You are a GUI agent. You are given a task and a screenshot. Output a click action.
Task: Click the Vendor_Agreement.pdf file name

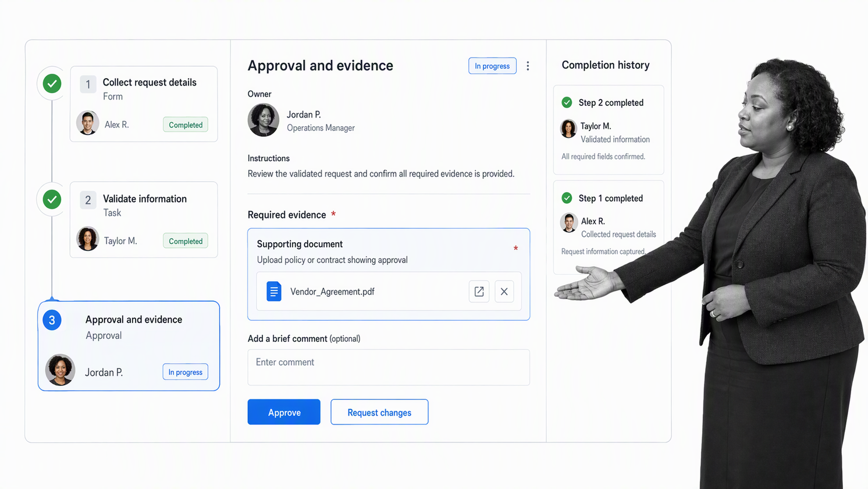[332, 292]
